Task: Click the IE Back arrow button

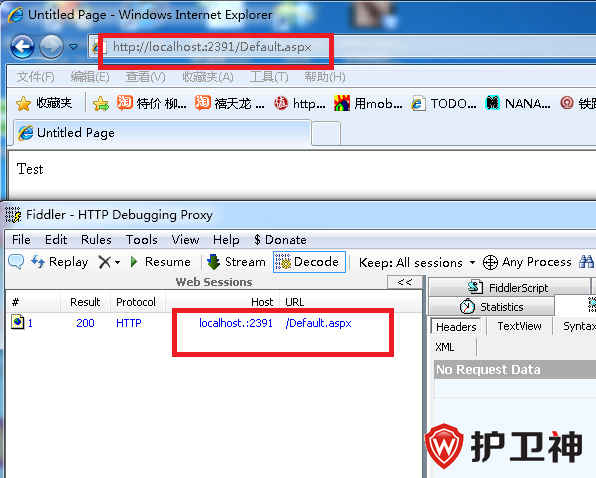Action: point(22,47)
